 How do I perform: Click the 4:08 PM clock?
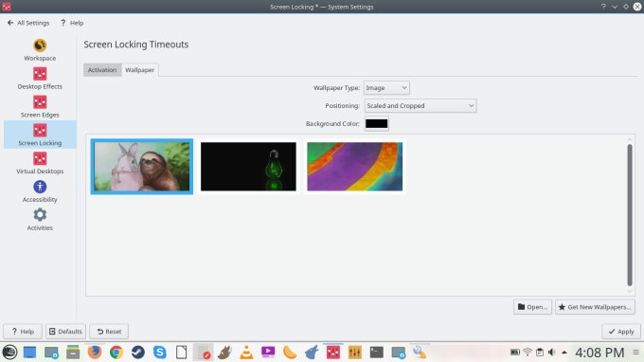point(599,353)
